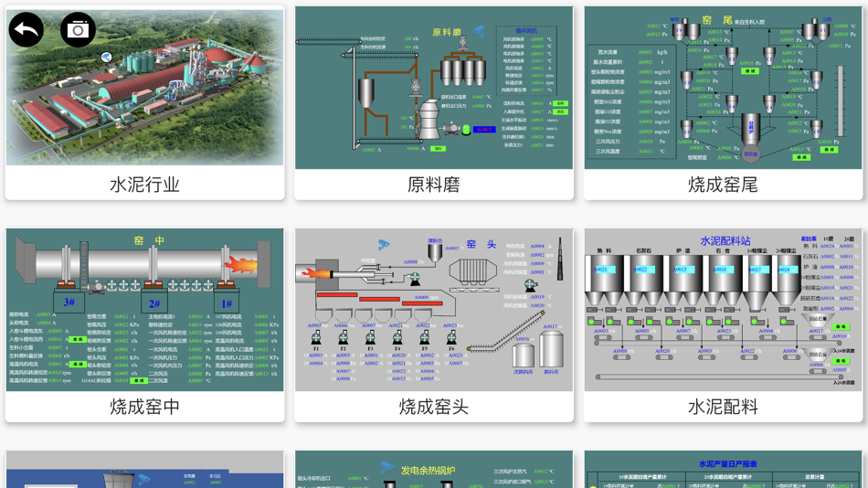Open the 水泥产量日产报表 report thumbnail
The image size is (868, 488).
(x=723, y=469)
